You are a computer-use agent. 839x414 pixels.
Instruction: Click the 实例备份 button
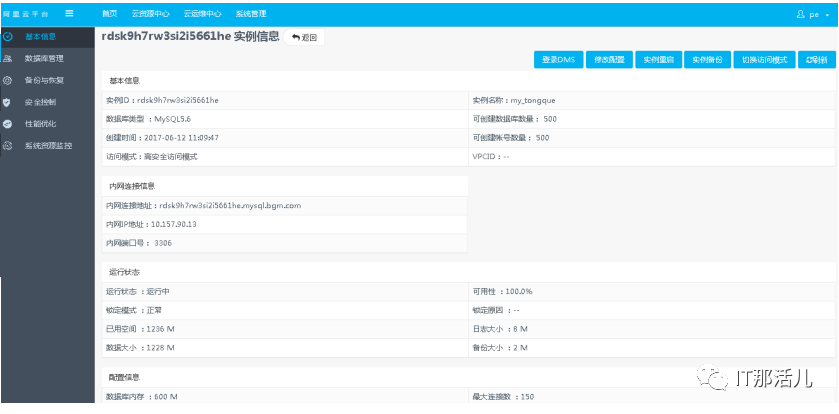tap(707, 60)
